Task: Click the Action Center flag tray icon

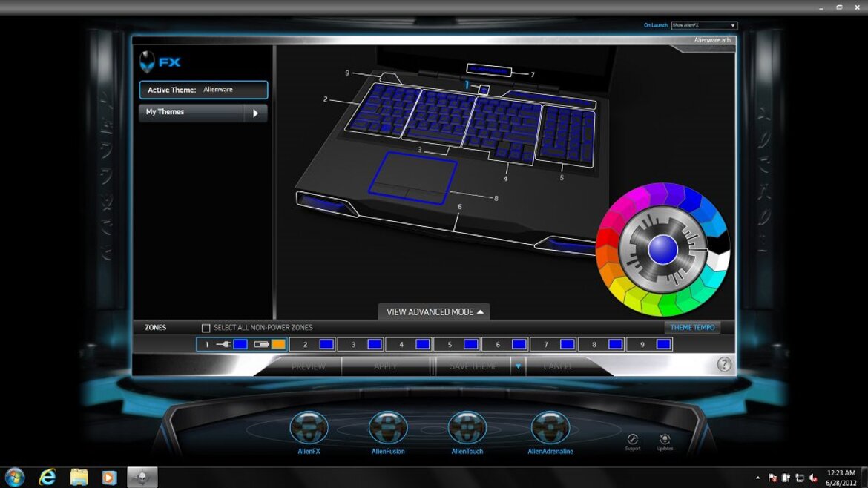Action: [772, 478]
